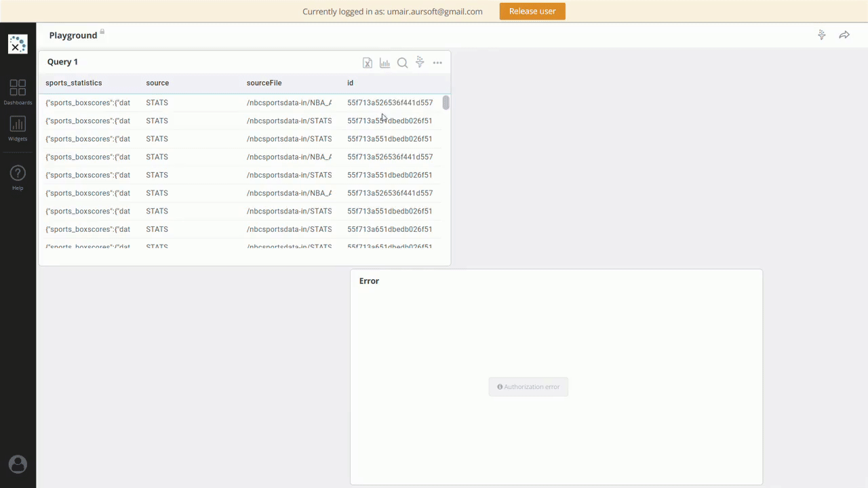Click the app logo in the sidebar
868x488 pixels.
point(18,44)
